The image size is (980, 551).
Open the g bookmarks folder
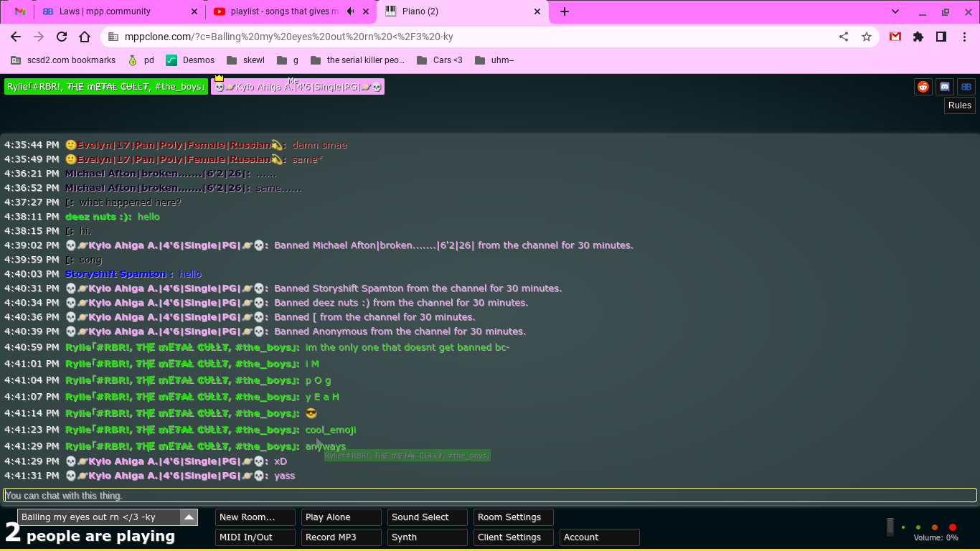(288, 60)
